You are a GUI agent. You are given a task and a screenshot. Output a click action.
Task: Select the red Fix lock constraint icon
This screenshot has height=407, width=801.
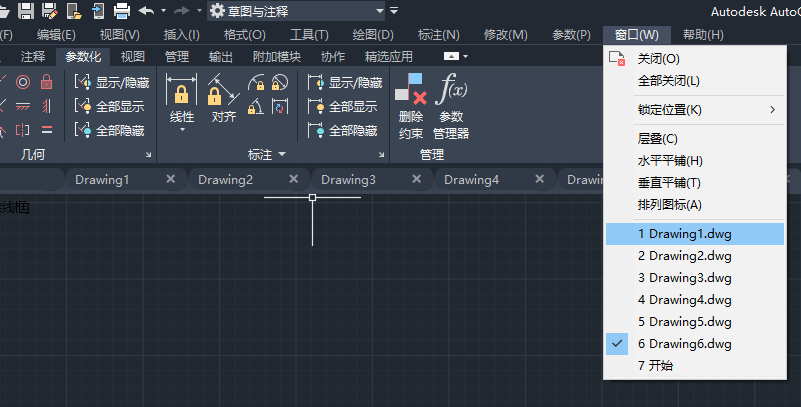tap(46, 82)
